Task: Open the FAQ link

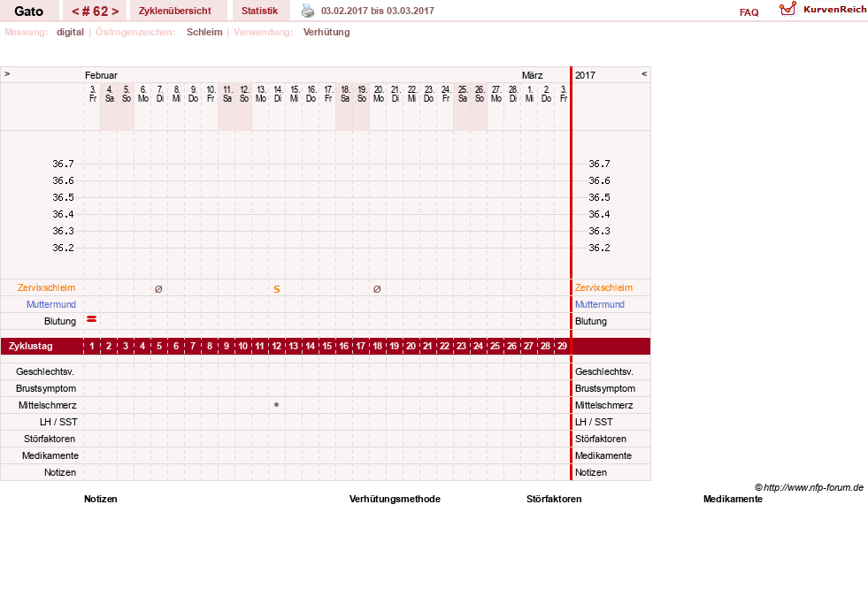Action: click(x=749, y=12)
